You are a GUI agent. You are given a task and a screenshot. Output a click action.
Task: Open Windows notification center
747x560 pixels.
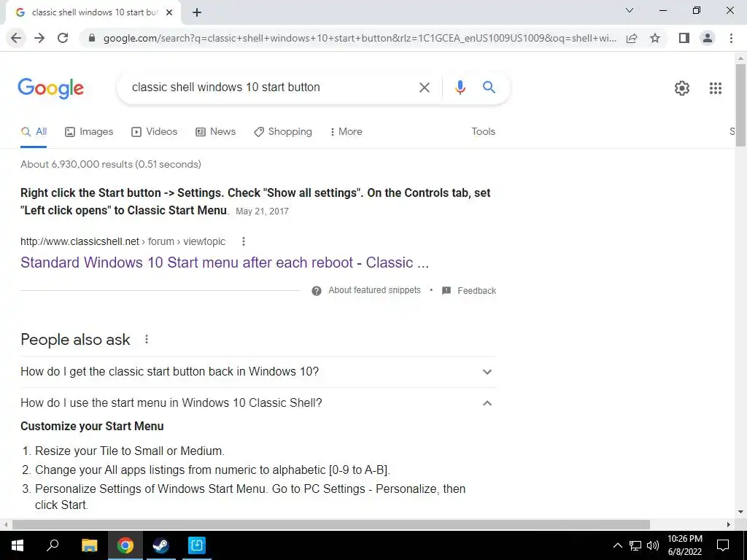(723, 545)
